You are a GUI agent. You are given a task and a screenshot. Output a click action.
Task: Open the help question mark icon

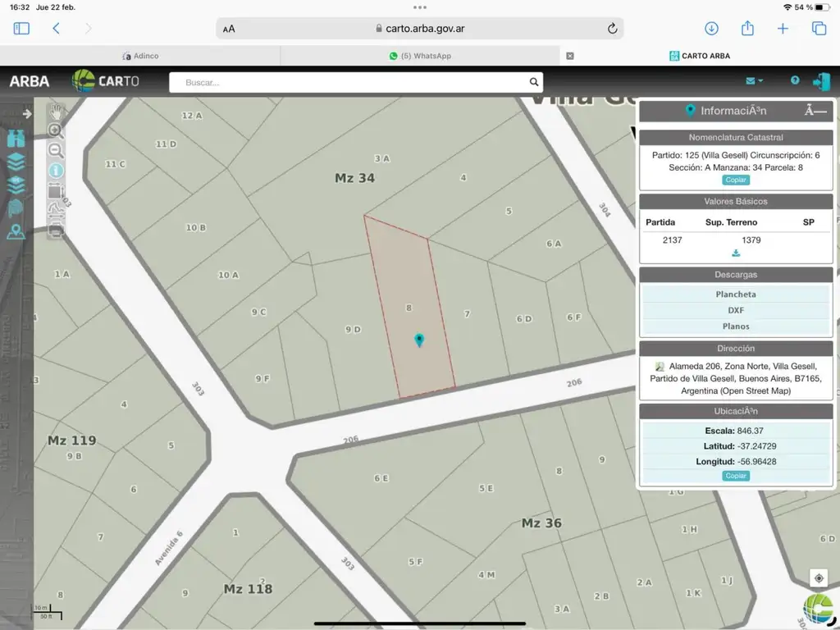pos(795,80)
